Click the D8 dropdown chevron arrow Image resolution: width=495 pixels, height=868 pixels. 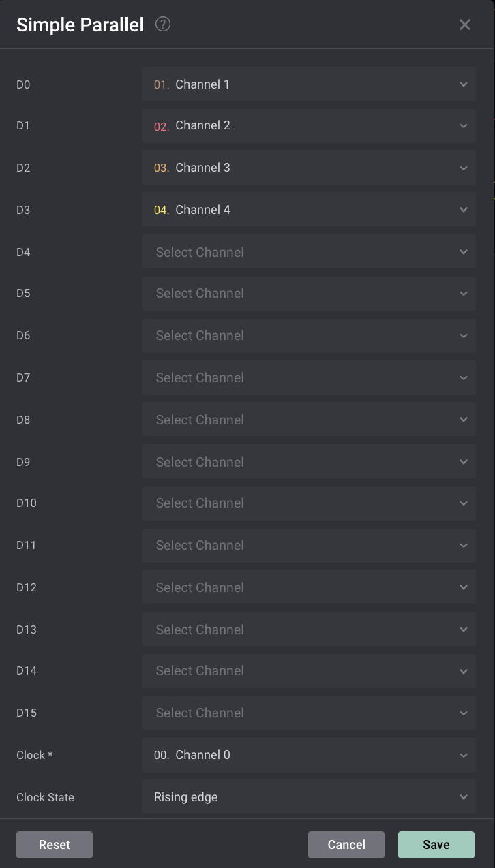(x=464, y=420)
